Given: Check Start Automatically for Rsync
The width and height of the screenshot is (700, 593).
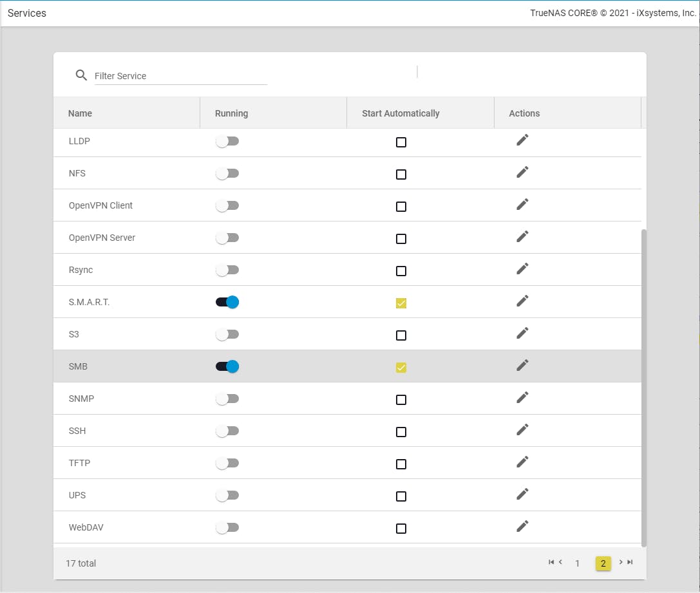Looking at the screenshot, I should tap(401, 271).
